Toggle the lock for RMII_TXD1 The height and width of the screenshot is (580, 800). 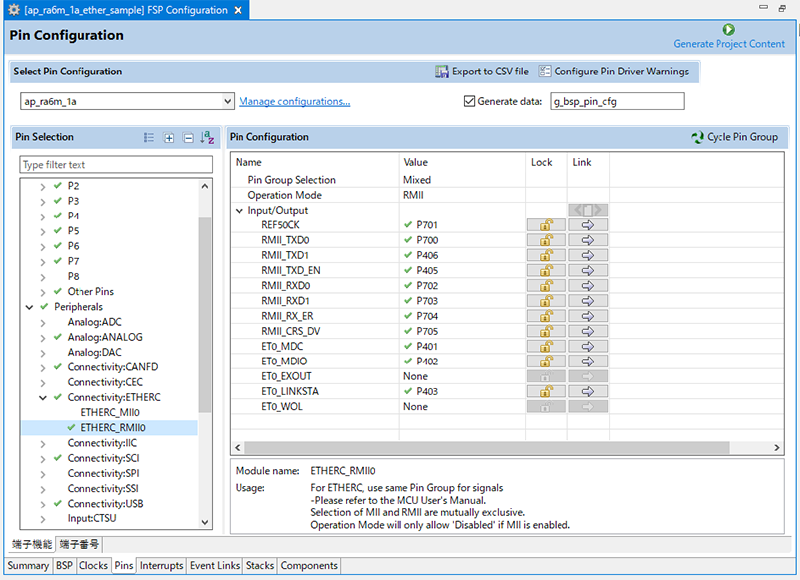[546, 255]
